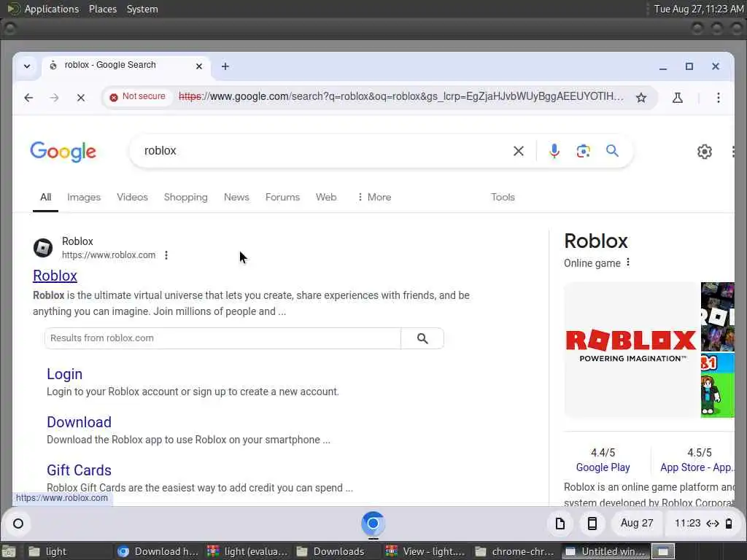
Task: Click the shelf file holding-space icon
Action: tap(560, 524)
